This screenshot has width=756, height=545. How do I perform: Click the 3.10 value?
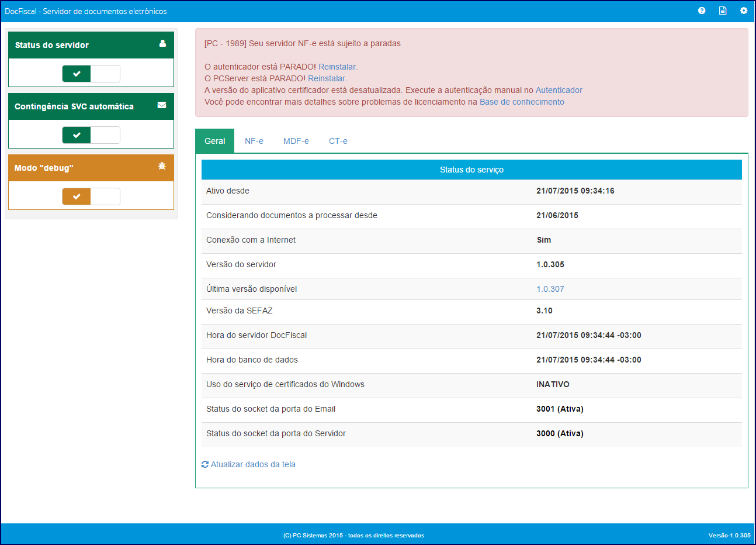[545, 311]
